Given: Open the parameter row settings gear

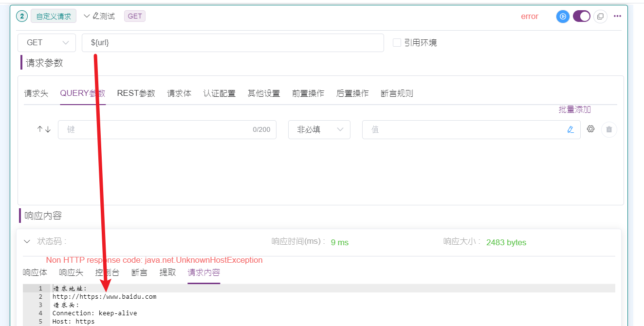Looking at the screenshot, I should (x=591, y=129).
